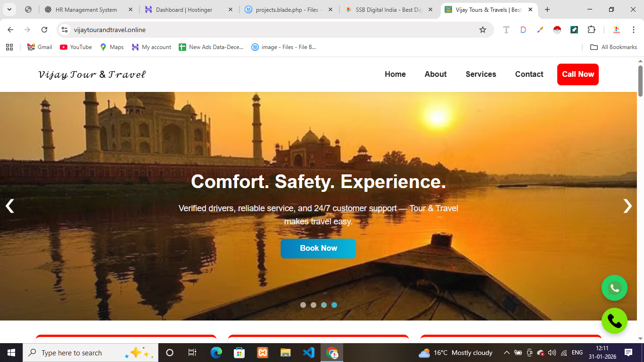Expand the All Bookmarks panel
This screenshot has width=644, height=362.
click(x=613, y=47)
